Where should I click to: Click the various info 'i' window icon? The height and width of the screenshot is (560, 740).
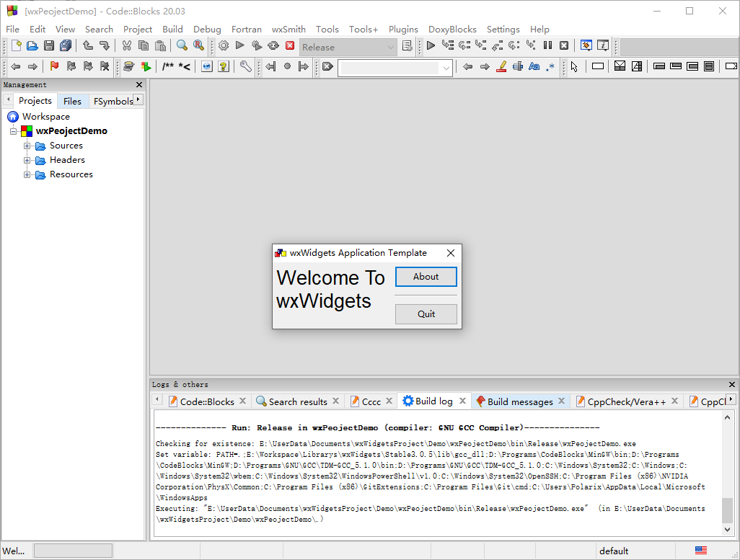603,45
